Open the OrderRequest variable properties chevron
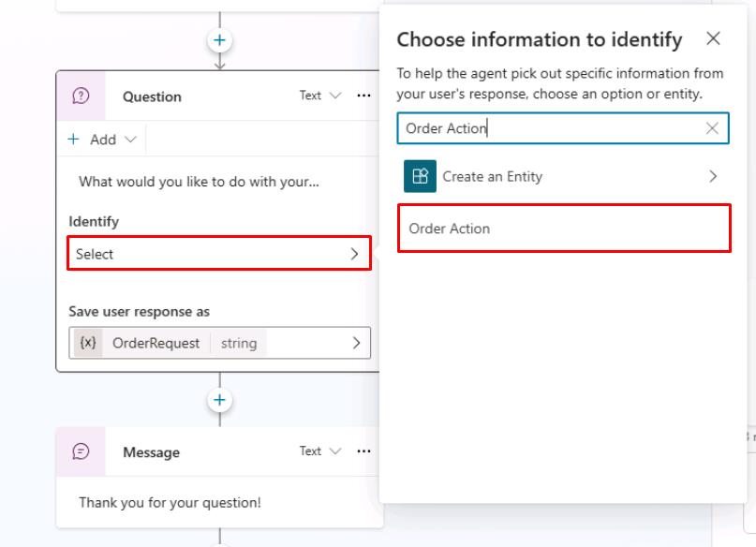The image size is (756, 547). 356,343
